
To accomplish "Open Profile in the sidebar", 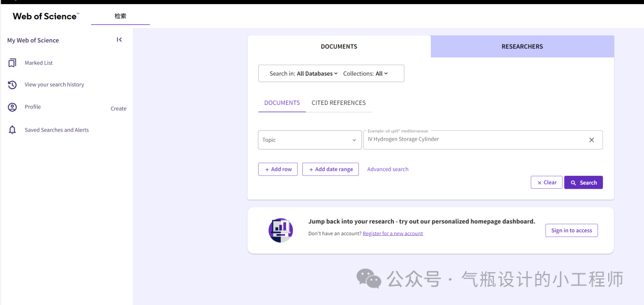I will click(33, 107).
